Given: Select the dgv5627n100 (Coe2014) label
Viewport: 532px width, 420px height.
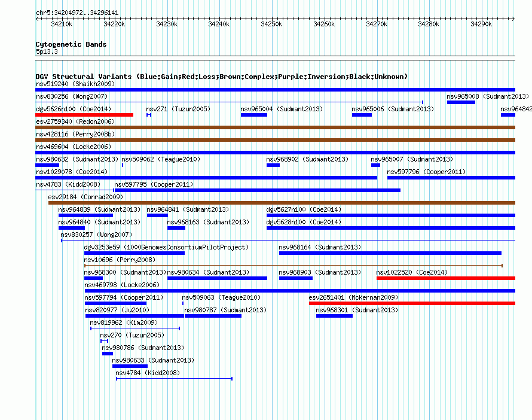Looking at the screenshot, I should tap(304, 209).
